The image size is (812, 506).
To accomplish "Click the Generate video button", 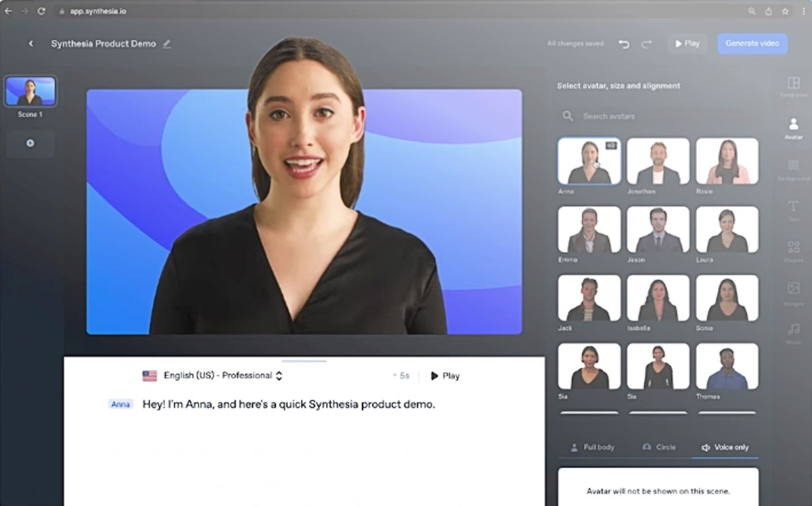I will click(752, 43).
